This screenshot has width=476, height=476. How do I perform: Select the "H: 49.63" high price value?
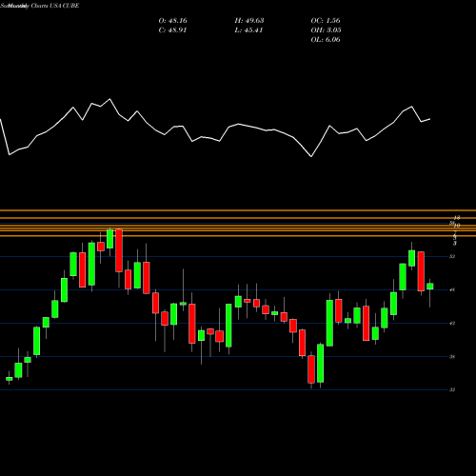[x=249, y=21]
